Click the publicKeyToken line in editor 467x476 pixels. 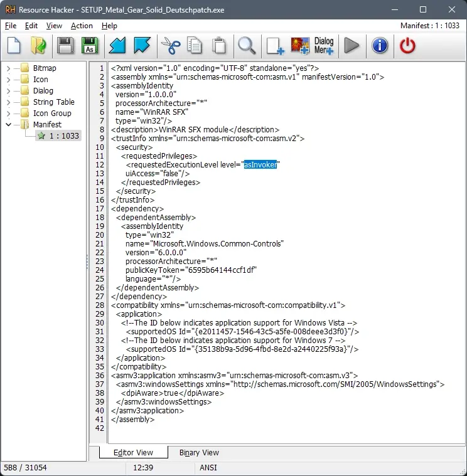tap(191, 270)
